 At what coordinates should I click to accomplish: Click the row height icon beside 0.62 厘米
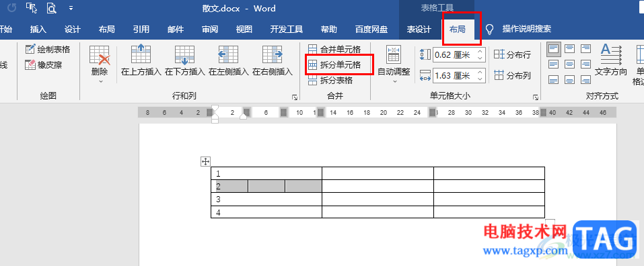(425, 54)
